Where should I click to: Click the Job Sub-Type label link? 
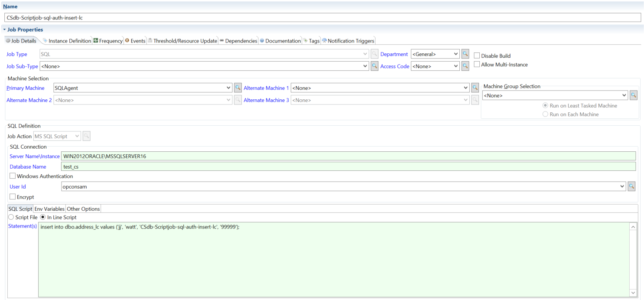coord(22,66)
